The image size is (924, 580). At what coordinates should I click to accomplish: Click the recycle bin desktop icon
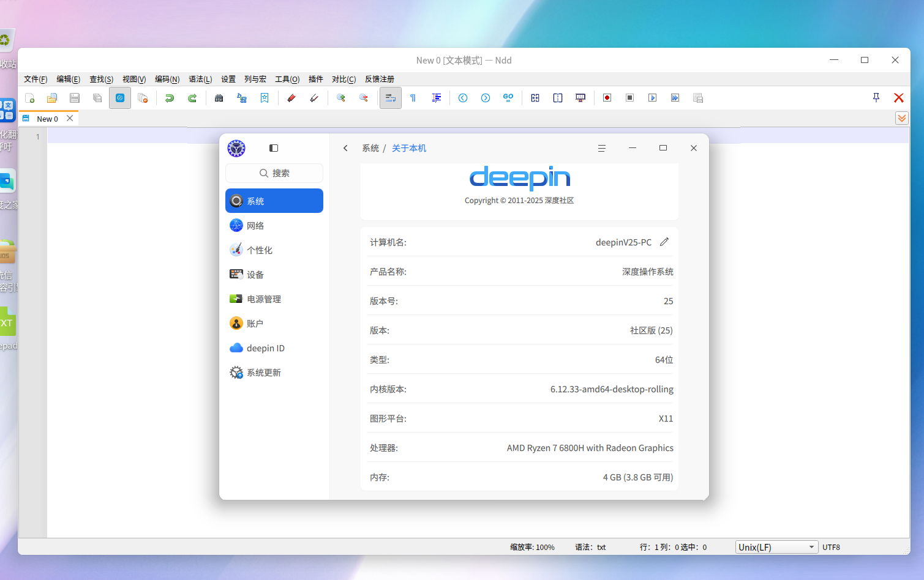tap(6, 41)
